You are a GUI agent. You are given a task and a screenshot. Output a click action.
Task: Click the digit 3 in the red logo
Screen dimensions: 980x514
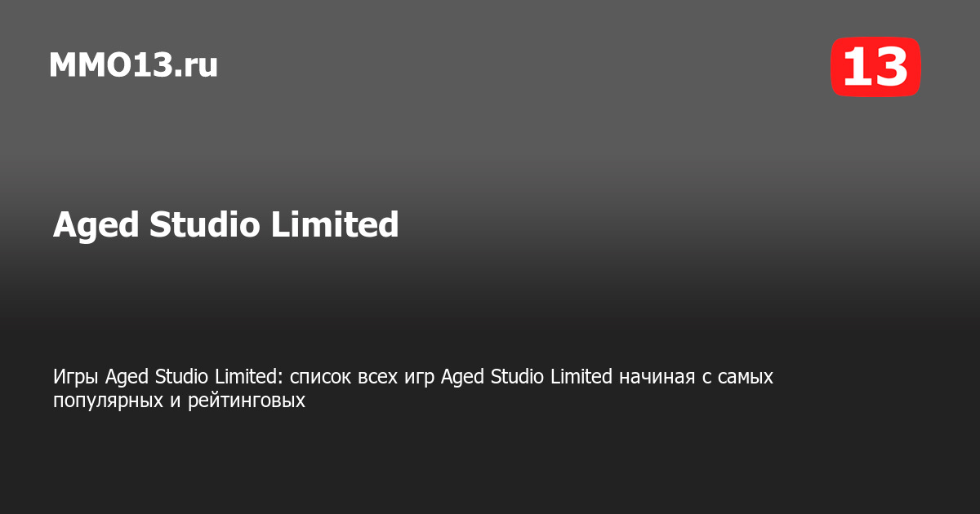click(891, 67)
